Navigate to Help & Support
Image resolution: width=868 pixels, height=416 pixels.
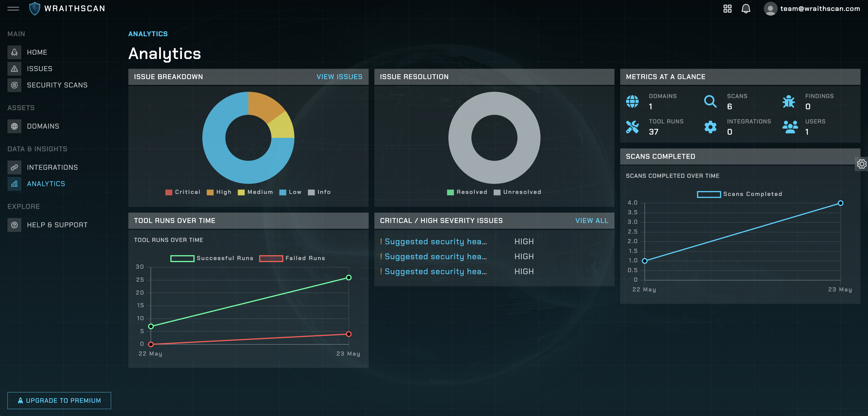pyautogui.click(x=57, y=225)
